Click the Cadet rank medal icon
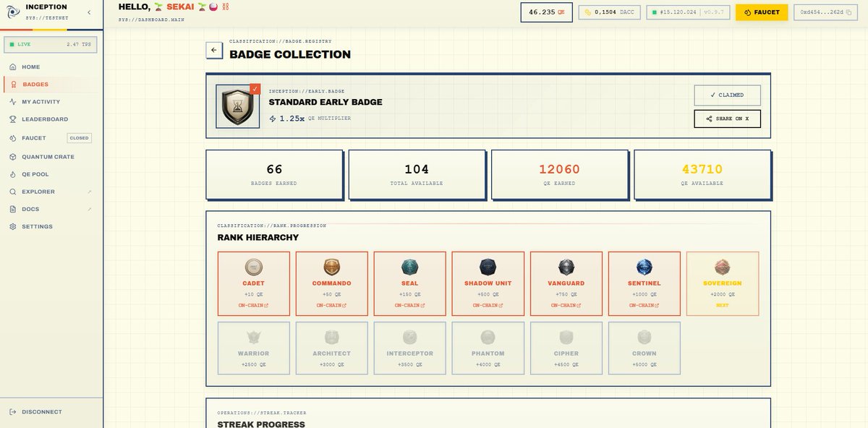This screenshot has width=868, height=428. 254,267
